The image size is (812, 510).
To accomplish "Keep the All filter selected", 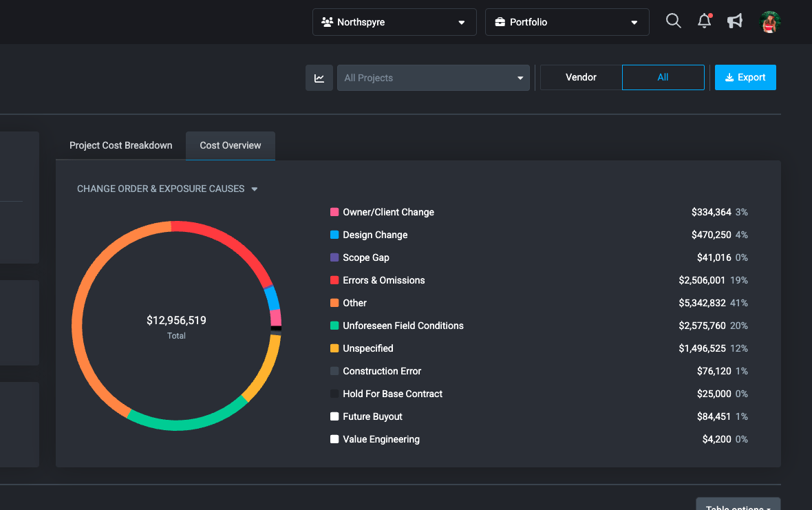I will (663, 77).
